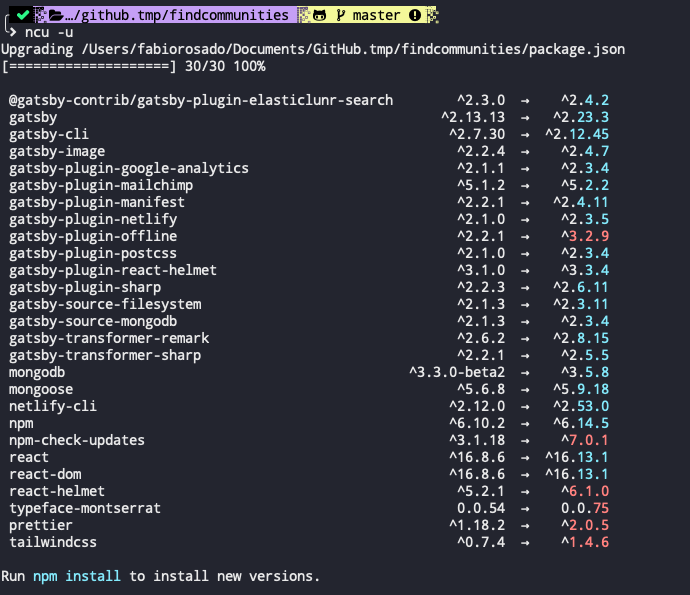Click the folder icon in the prompt
Image resolution: width=690 pixels, height=595 pixels.
[57, 15]
